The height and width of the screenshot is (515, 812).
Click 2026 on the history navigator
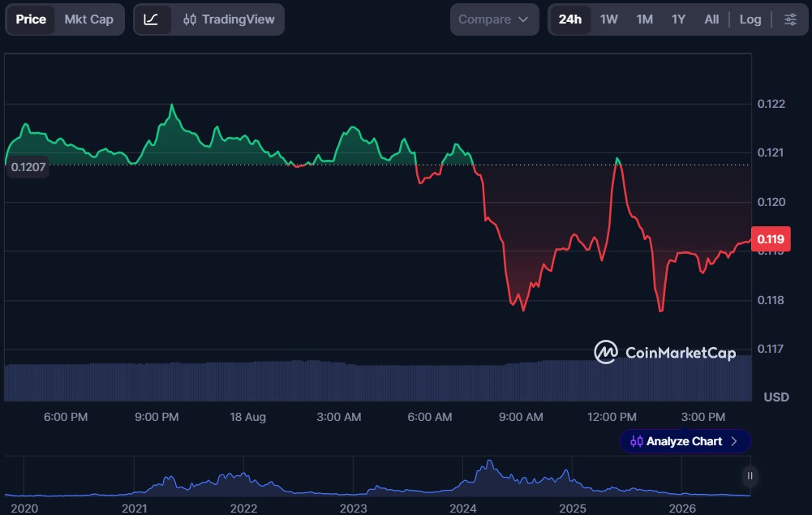[682, 509]
